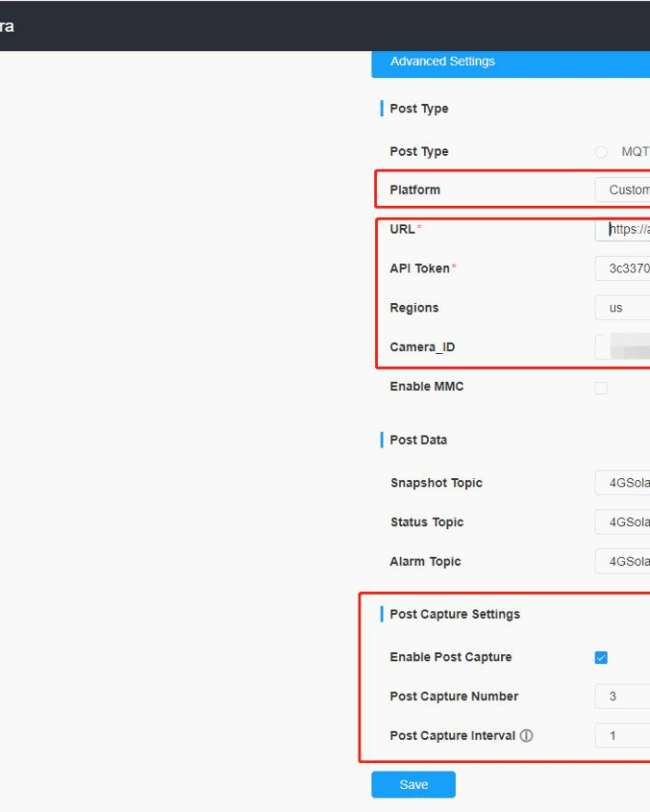Edit the Snapshot Topic field
The height and width of the screenshot is (812, 650).
pyautogui.click(x=623, y=483)
